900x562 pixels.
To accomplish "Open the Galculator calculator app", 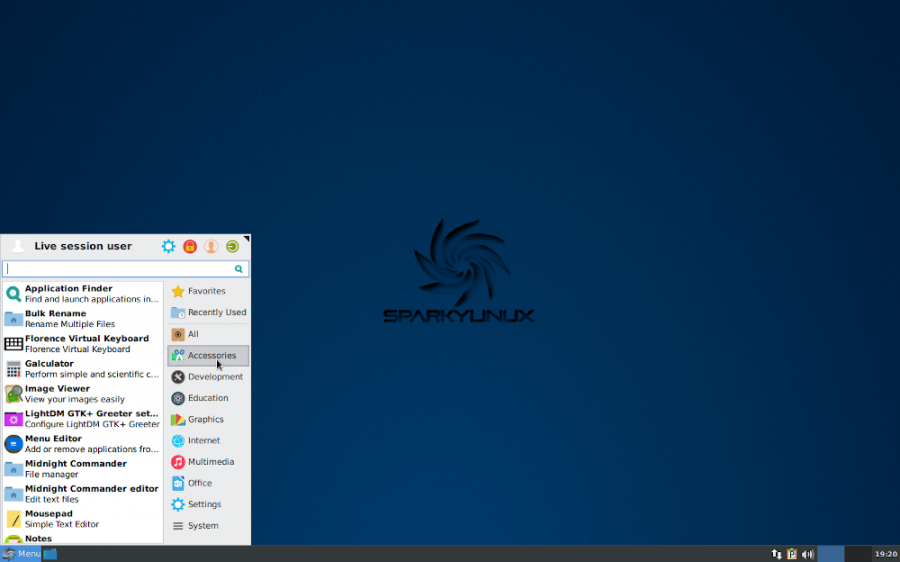I will coord(83,369).
